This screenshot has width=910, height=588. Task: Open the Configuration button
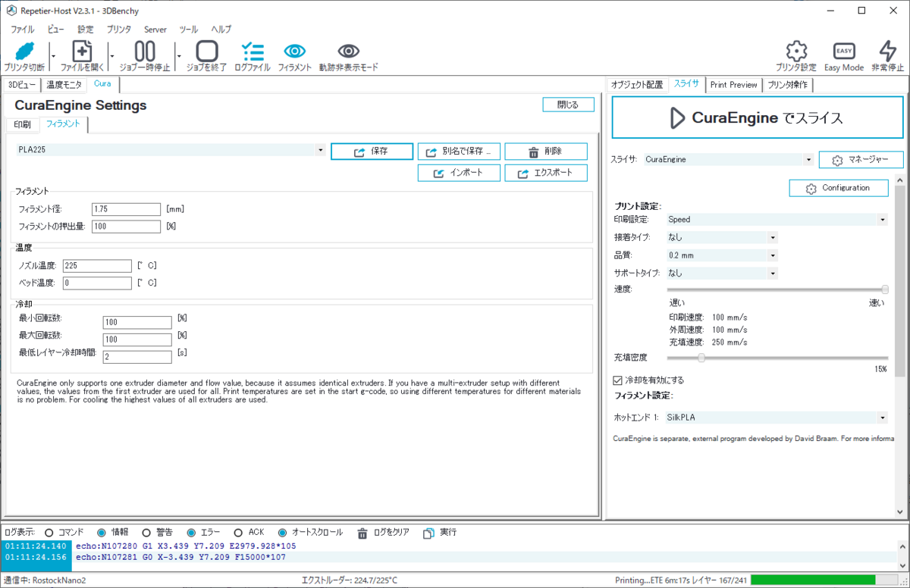tap(839, 188)
